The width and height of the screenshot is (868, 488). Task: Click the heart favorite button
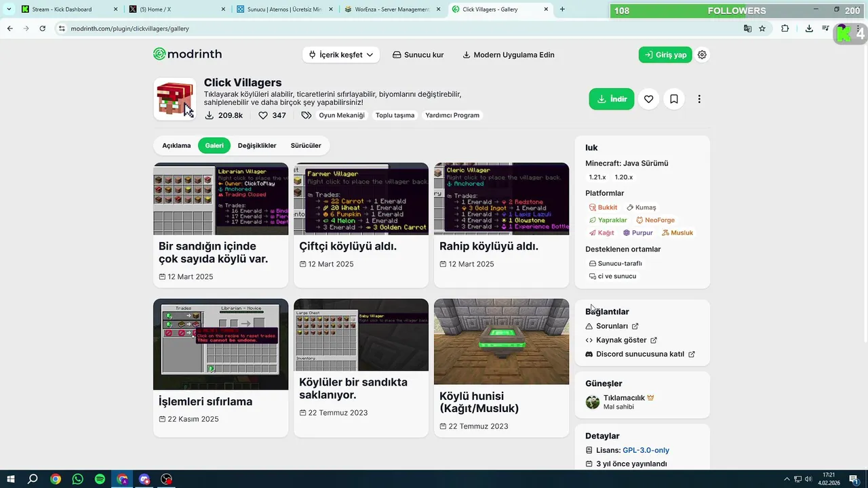(x=649, y=99)
